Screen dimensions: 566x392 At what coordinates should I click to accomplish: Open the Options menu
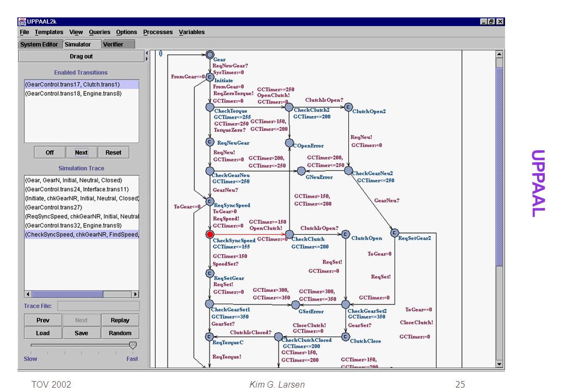[126, 32]
